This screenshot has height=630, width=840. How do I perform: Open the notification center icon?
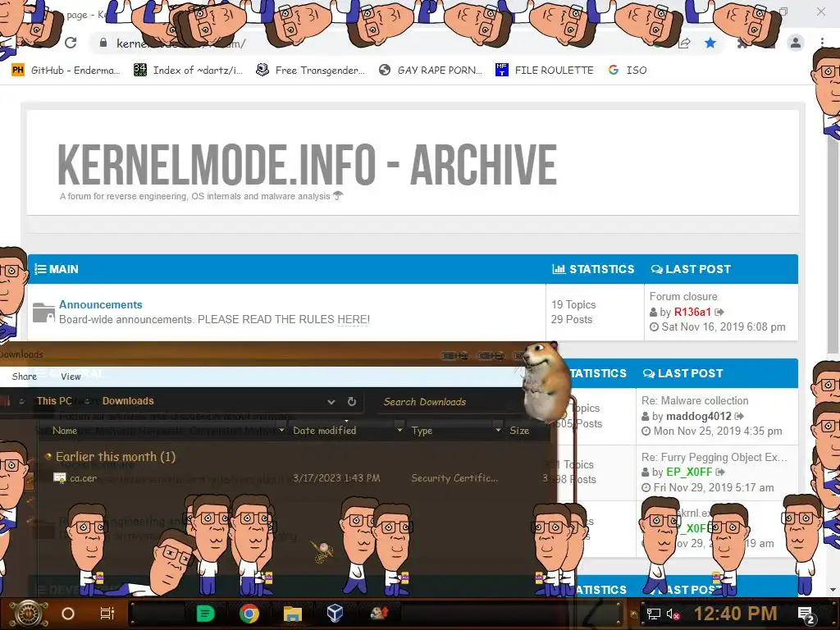807,614
